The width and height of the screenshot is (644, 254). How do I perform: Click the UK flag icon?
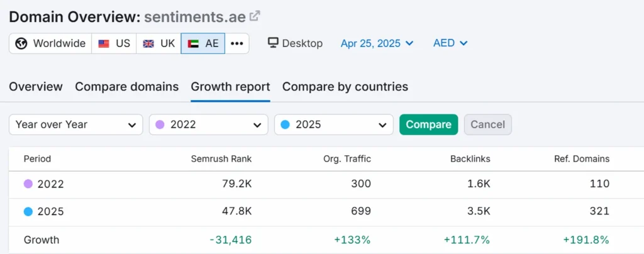click(x=148, y=43)
